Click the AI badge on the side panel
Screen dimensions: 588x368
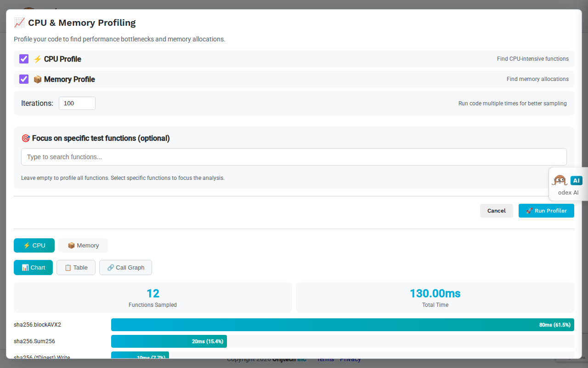pyautogui.click(x=576, y=180)
